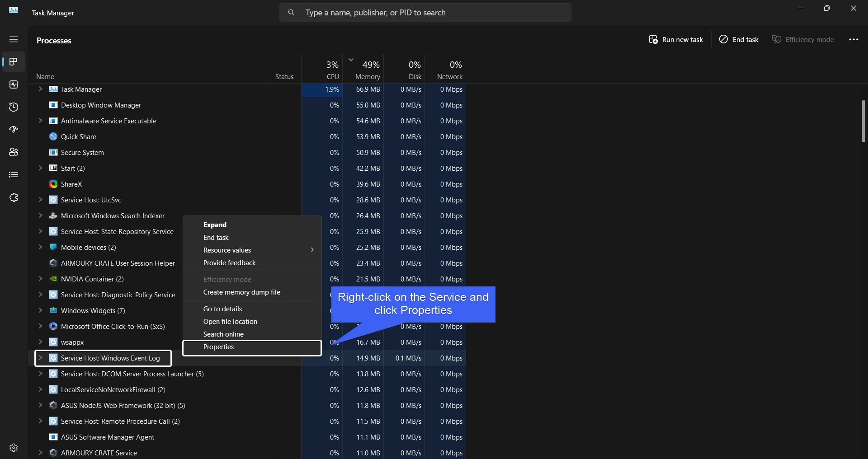Open the Startup apps panel
The image size is (868, 459).
[x=14, y=130]
